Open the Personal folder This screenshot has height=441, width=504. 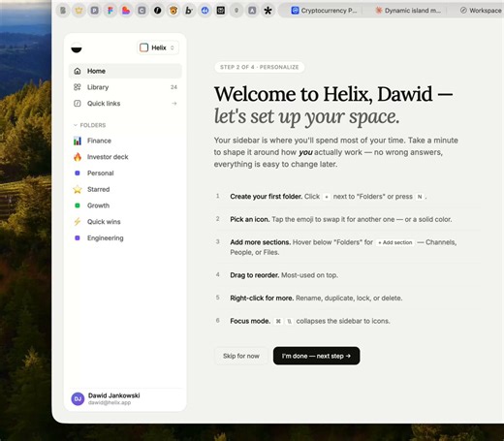[125, 173]
